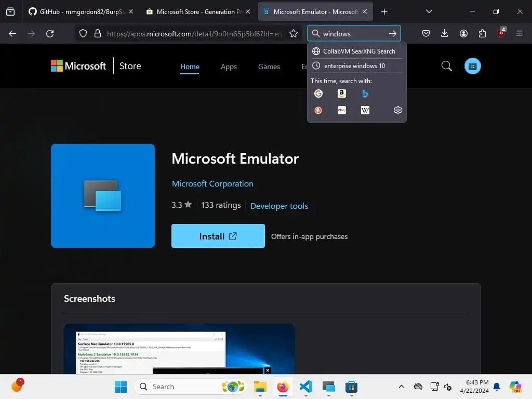Reload the current page
The width and height of the screenshot is (532, 399).
(x=50, y=34)
